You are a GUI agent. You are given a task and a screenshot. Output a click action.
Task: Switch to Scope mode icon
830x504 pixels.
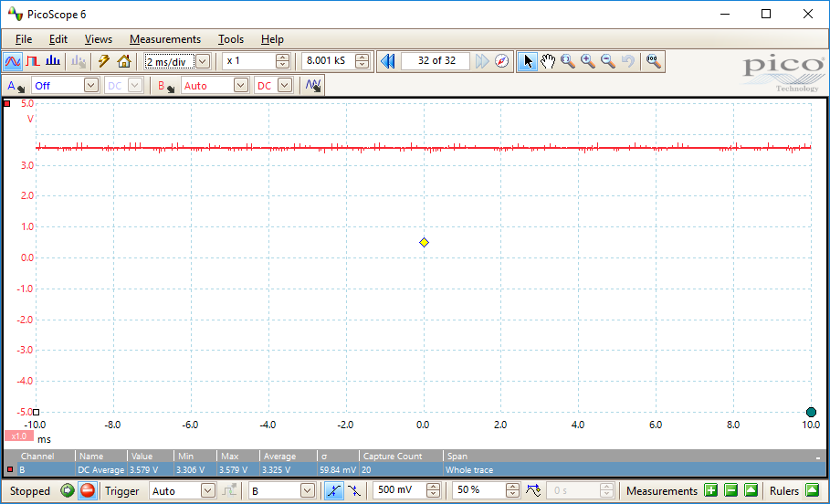tap(12, 61)
